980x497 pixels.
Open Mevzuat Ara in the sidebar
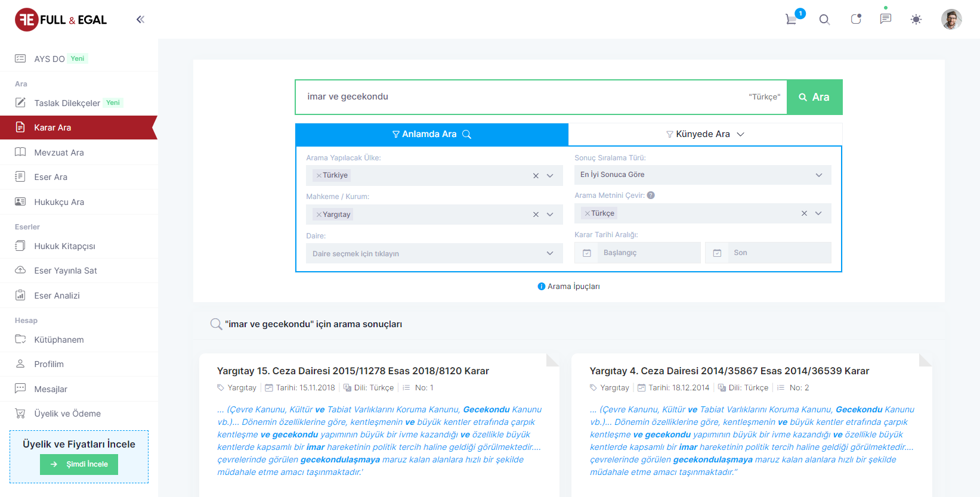59,153
